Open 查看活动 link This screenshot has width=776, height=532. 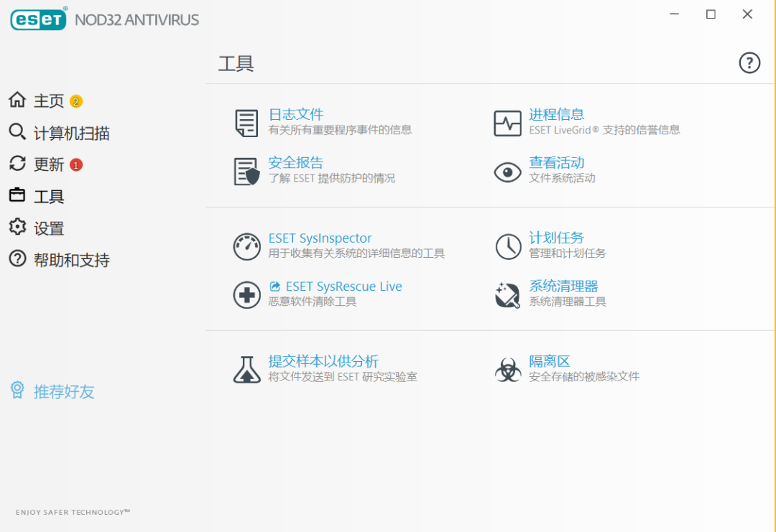pyautogui.click(x=556, y=162)
